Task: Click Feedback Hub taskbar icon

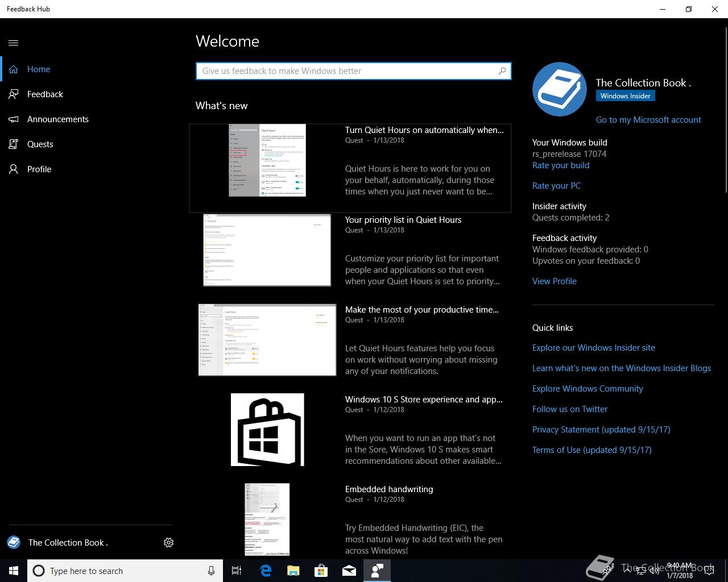Action: click(377, 571)
